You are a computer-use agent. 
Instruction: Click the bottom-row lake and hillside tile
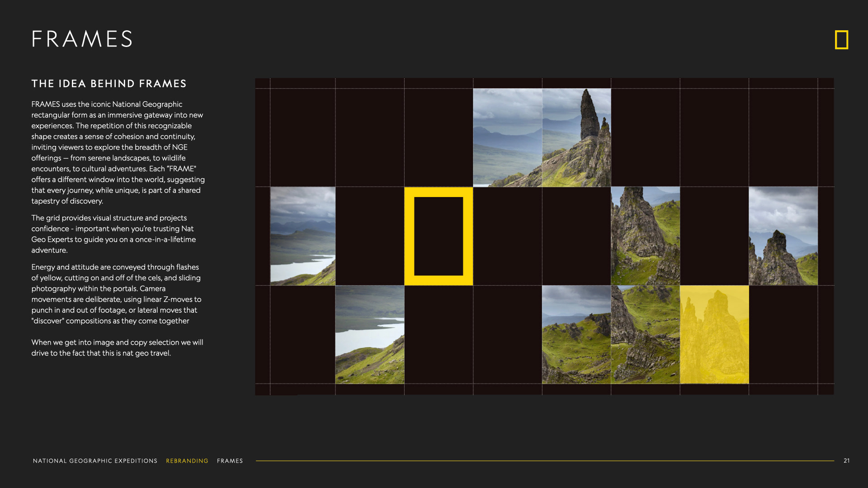click(x=370, y=334)
